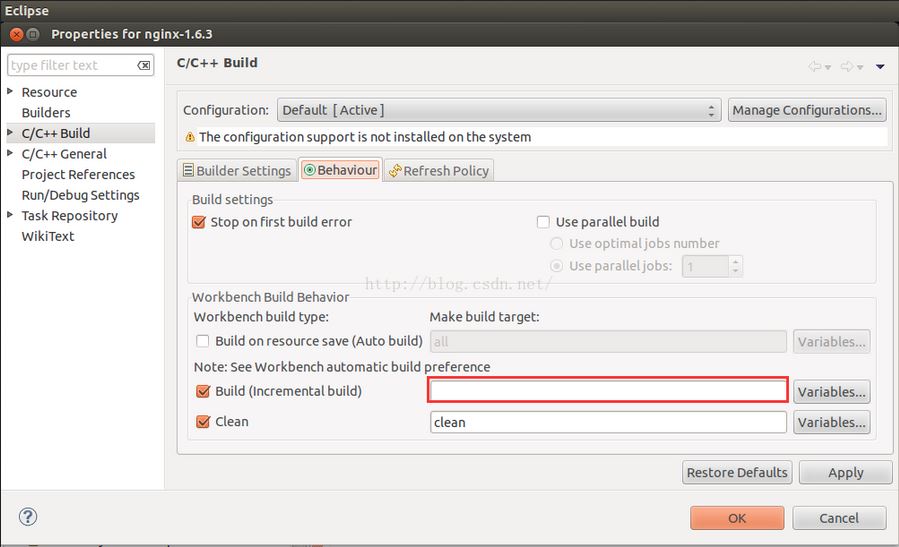This screenshot has width=899, height=547.
Task: Click the warning icon beside configuration message
Action: [190, 137]
